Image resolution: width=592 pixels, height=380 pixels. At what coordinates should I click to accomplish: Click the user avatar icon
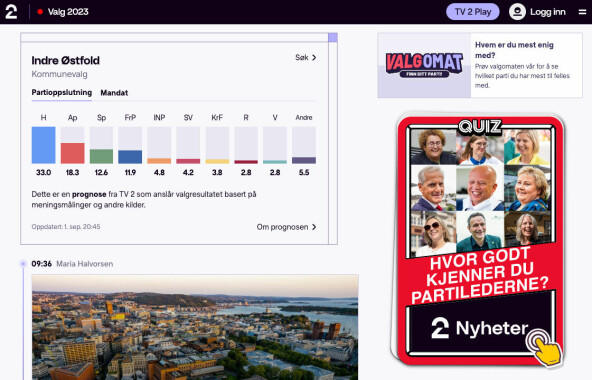click(x=517, y=12)
